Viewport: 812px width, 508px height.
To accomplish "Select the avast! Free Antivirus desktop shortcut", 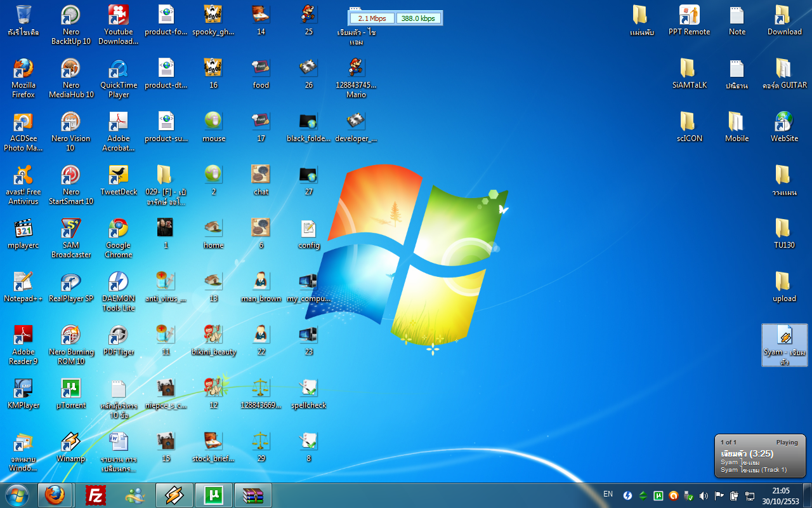I will (23, 184).
